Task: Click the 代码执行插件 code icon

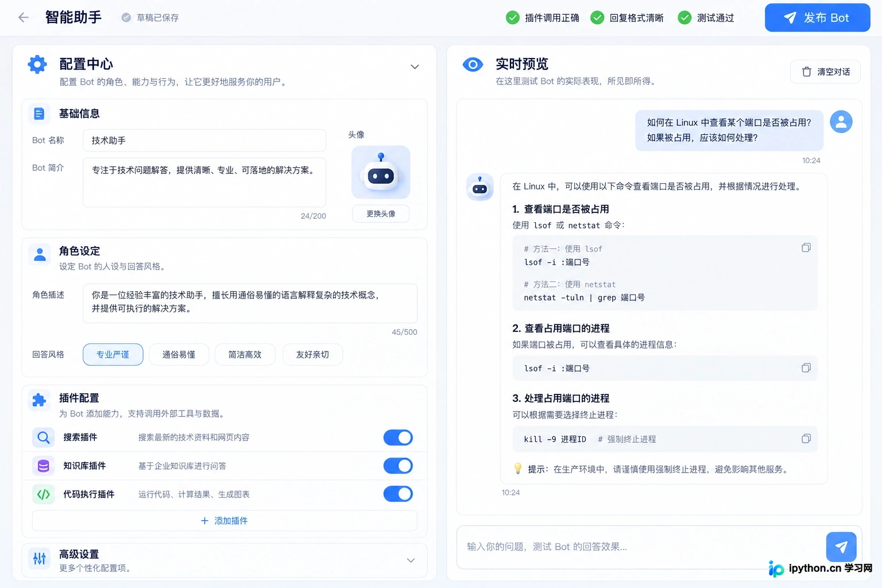Action: pos(43,494)
